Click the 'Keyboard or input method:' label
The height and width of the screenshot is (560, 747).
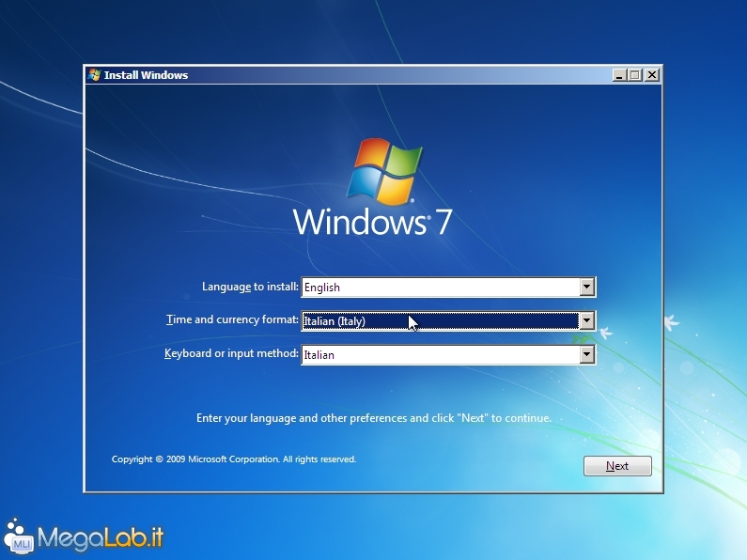[231, 353]
